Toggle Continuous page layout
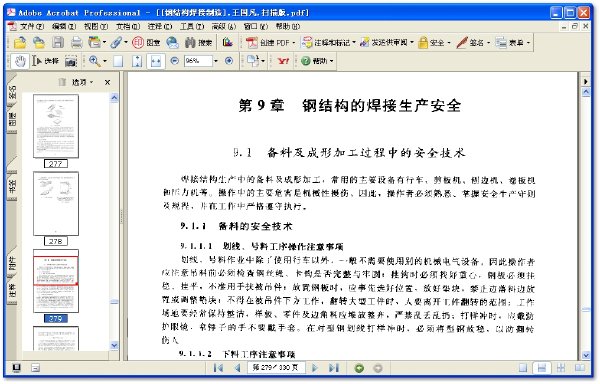600x384 pixels. click(x=542, y=368)
